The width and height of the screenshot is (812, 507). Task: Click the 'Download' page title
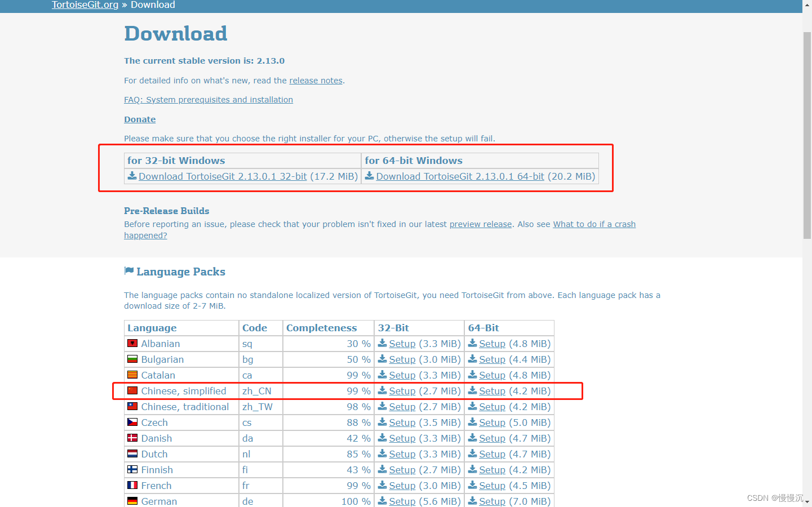tap(176, 34)
